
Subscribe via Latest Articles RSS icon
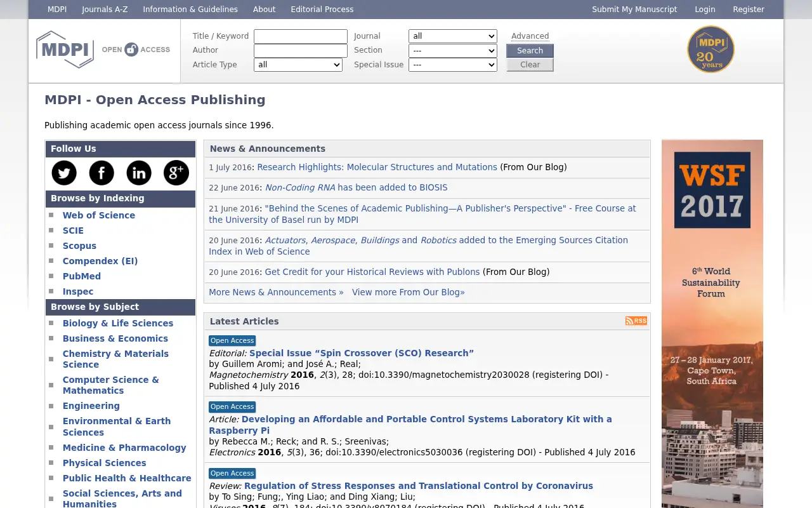[636, 321]
